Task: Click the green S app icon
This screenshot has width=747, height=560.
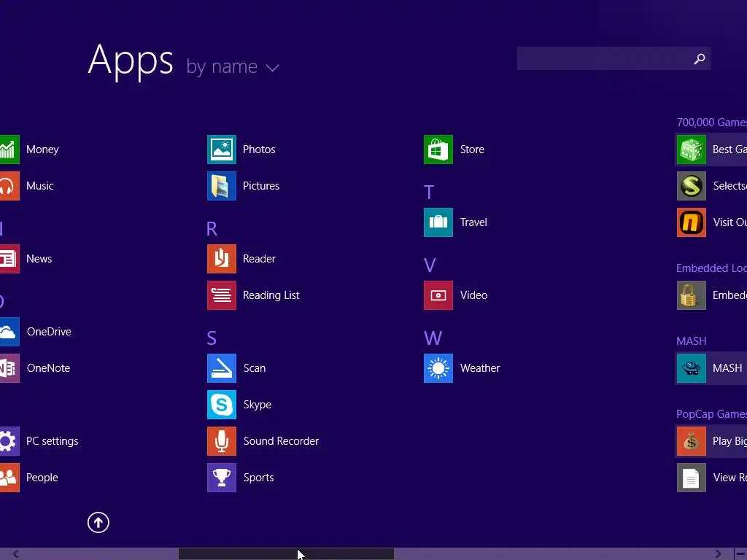Action: coord(692,186)
